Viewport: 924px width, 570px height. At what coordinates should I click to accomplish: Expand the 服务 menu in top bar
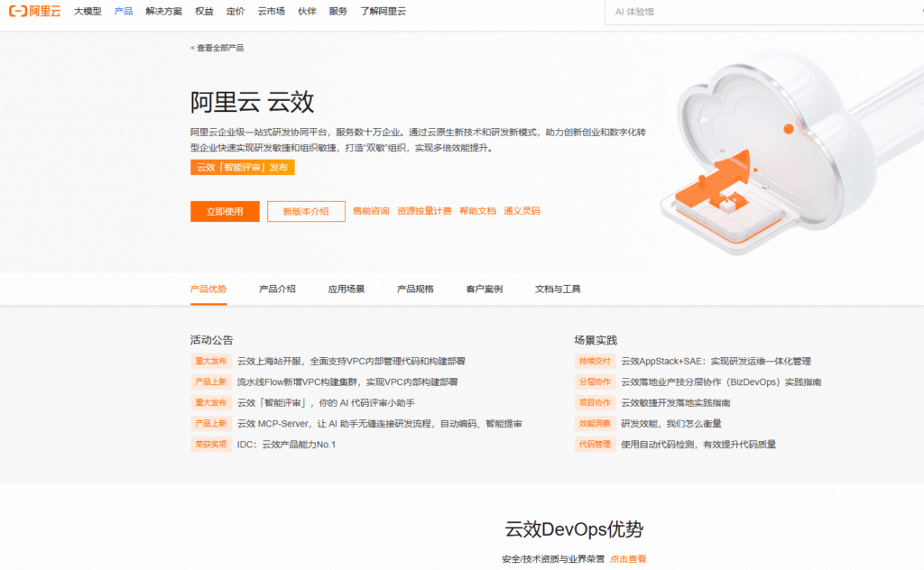click(x=337, y=11)
